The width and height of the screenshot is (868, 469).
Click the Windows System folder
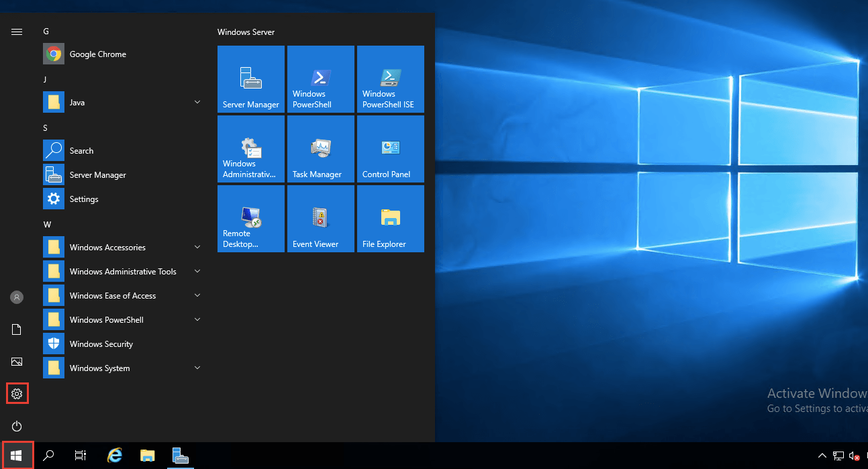(124, 368)
